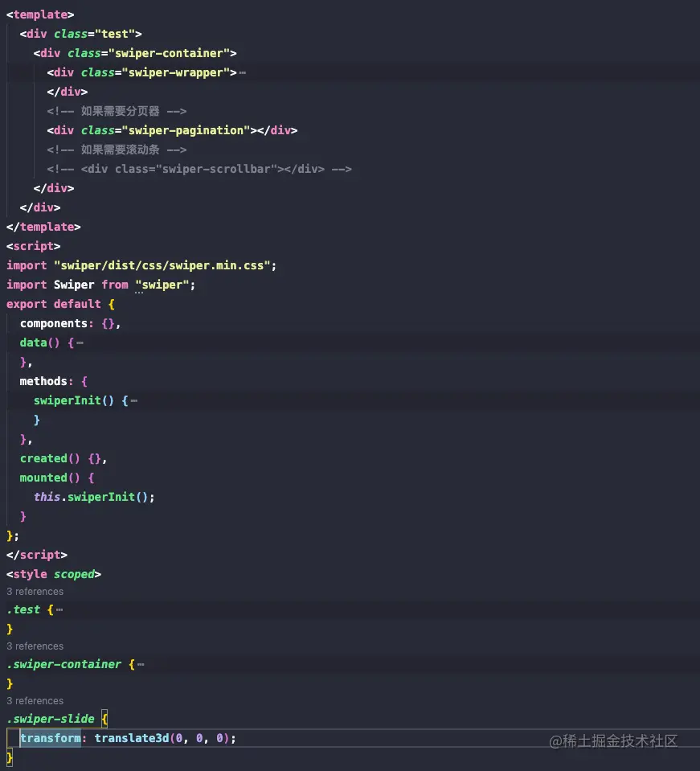Expand folded .test CSS rule ellipsis

click(x=59, y=609)
